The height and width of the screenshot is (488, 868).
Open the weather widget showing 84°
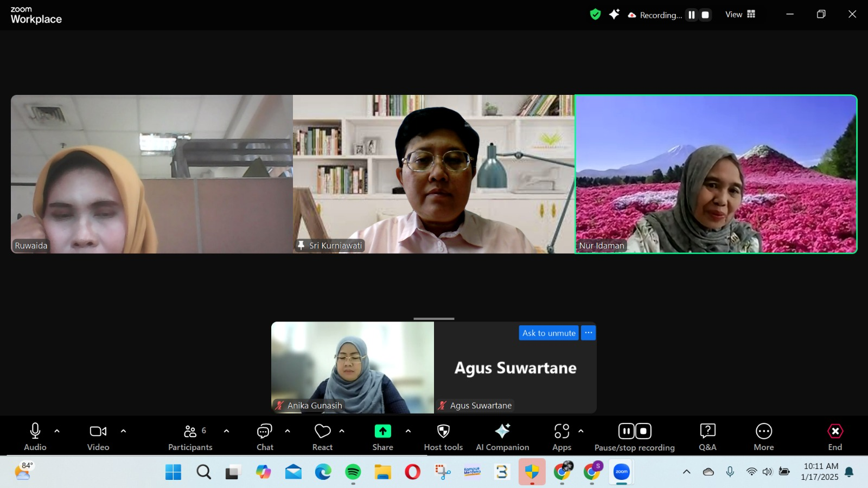coord(23,471)
